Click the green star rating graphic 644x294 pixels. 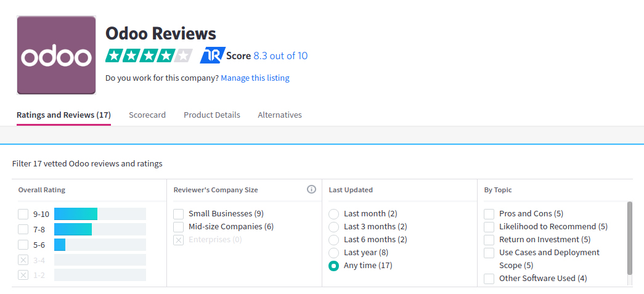(149, 55)
